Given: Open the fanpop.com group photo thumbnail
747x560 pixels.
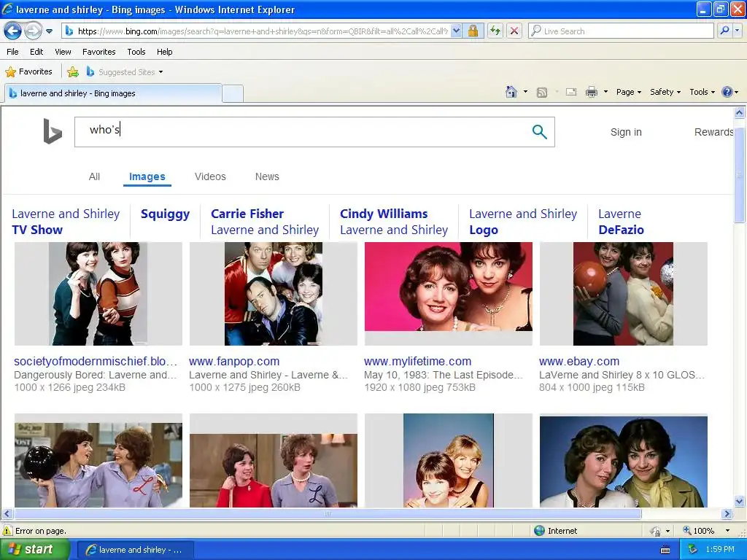Looking at the screenshot, I should click(274, 294).
